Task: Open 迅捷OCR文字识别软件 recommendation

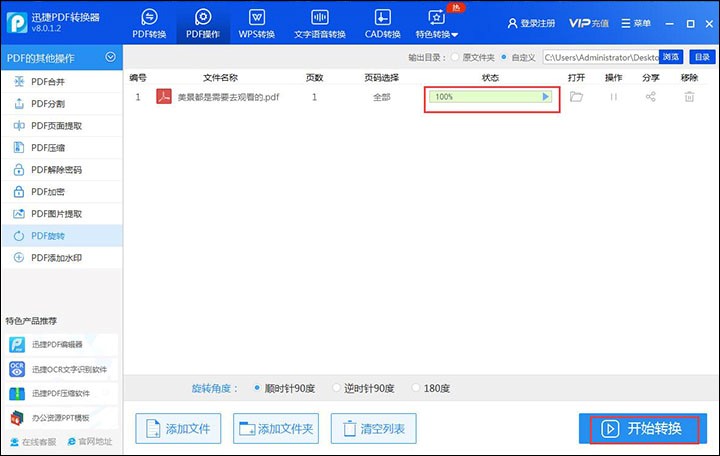Action: point(62,369)
